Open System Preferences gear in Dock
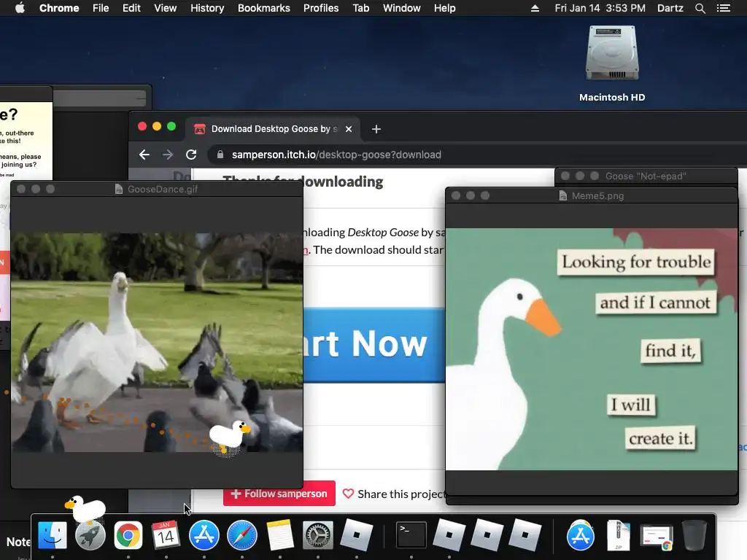 (318, 535)
